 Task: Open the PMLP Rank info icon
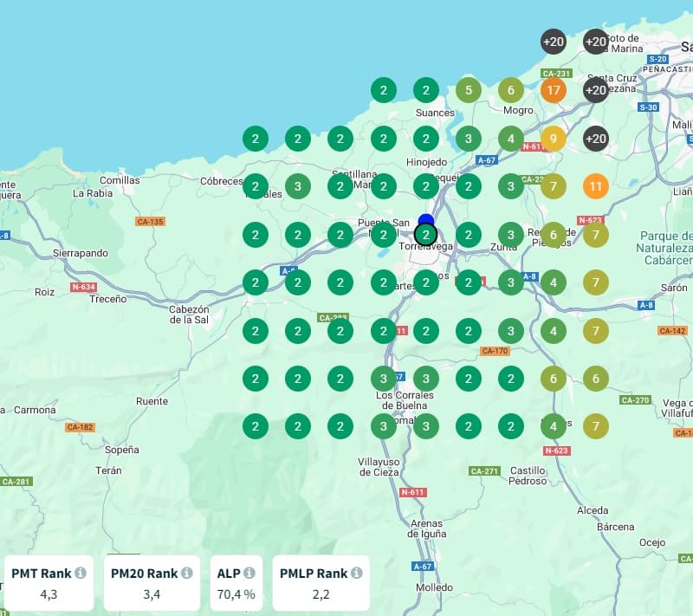coord(357,573)
